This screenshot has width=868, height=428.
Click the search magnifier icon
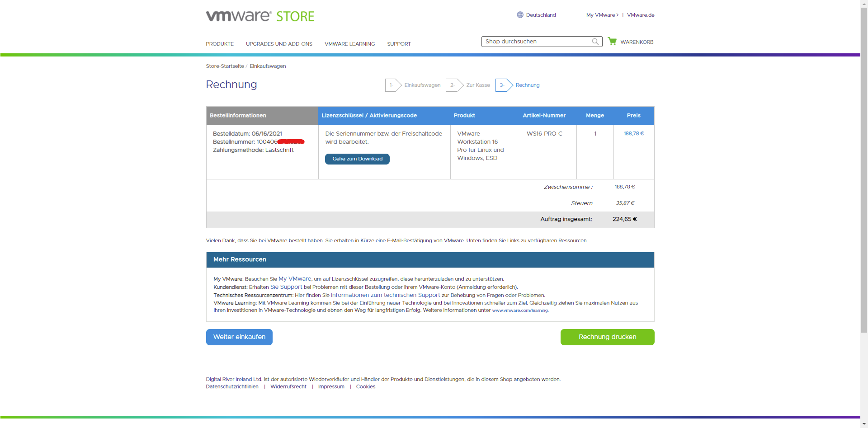(x=595, y=42)
